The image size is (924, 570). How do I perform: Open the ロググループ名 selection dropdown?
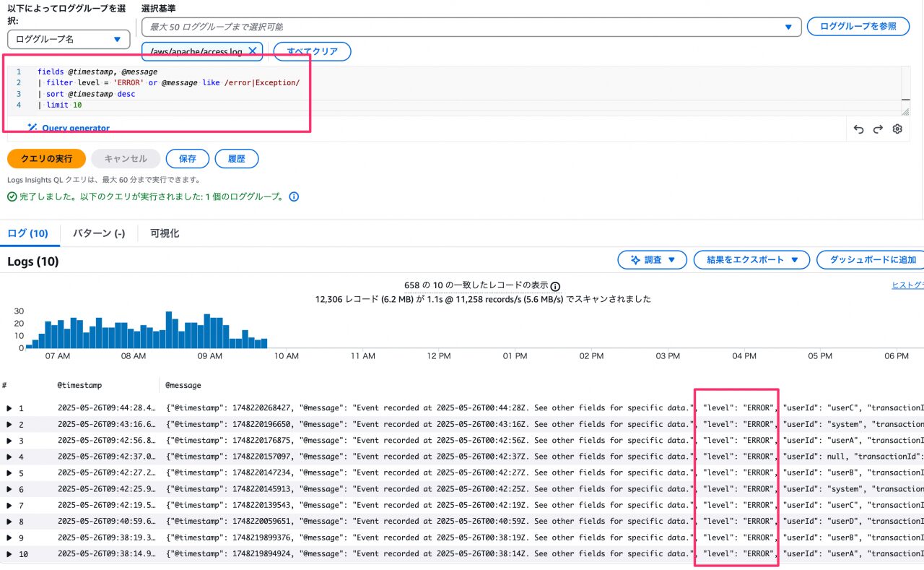[x=69, y=39]
